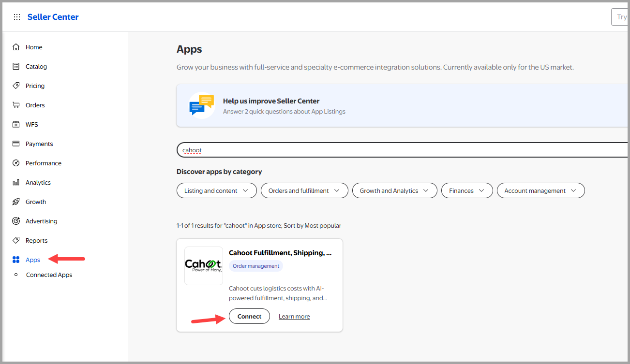Click the Catalog sidebar icon

tap(16, 66)
